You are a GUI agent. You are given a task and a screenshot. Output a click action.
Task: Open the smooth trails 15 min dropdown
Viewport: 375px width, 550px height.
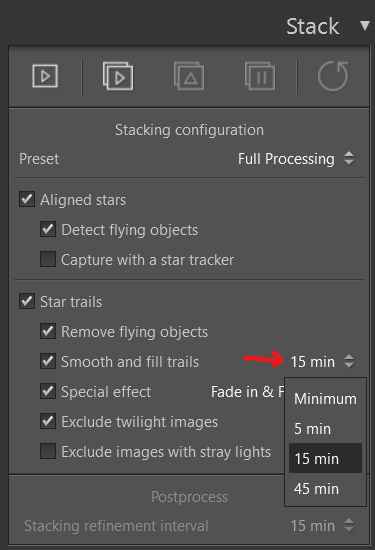tap(322, 361)
